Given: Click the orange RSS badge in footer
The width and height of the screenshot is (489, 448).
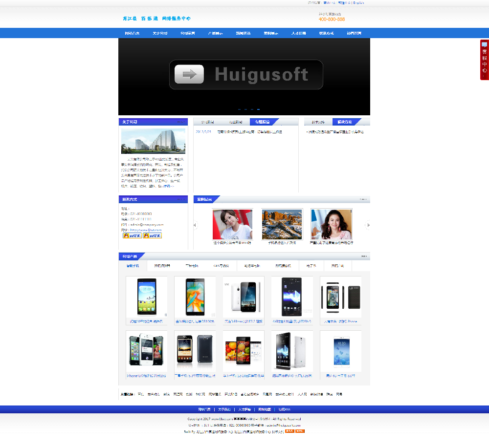Looking at the screenshot, I should 289,431.
